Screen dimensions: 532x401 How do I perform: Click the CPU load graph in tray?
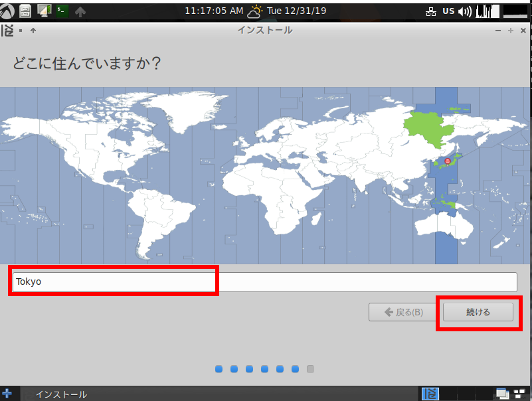(488, 11)
